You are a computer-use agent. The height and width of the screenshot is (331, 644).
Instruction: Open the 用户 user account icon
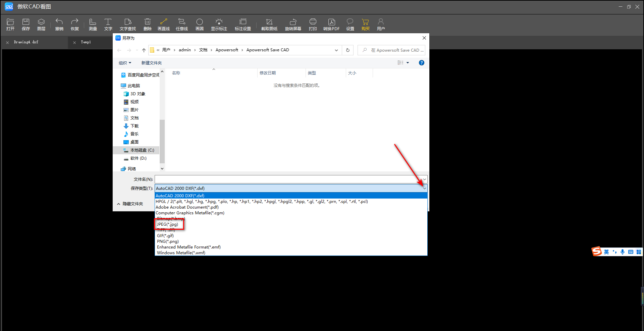point(381,24)
